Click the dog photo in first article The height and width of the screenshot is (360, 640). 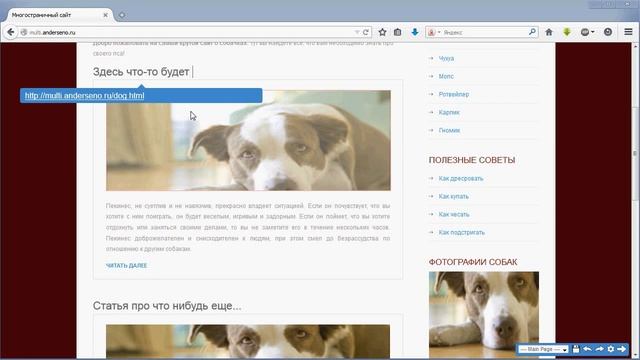(x=248, y=140)
